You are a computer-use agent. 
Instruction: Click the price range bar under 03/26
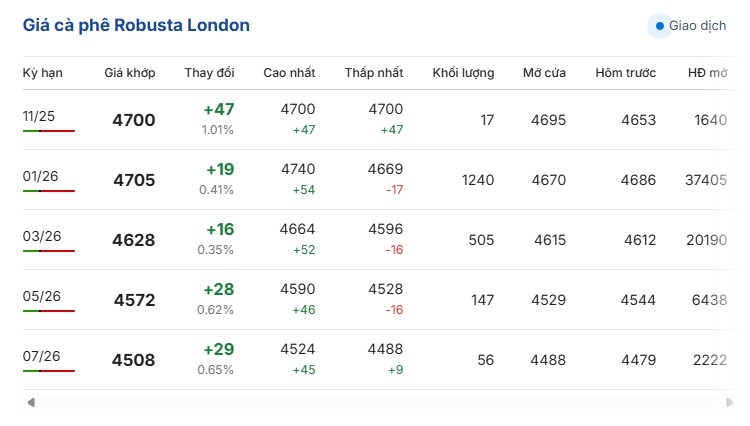[x=48, y=251]
